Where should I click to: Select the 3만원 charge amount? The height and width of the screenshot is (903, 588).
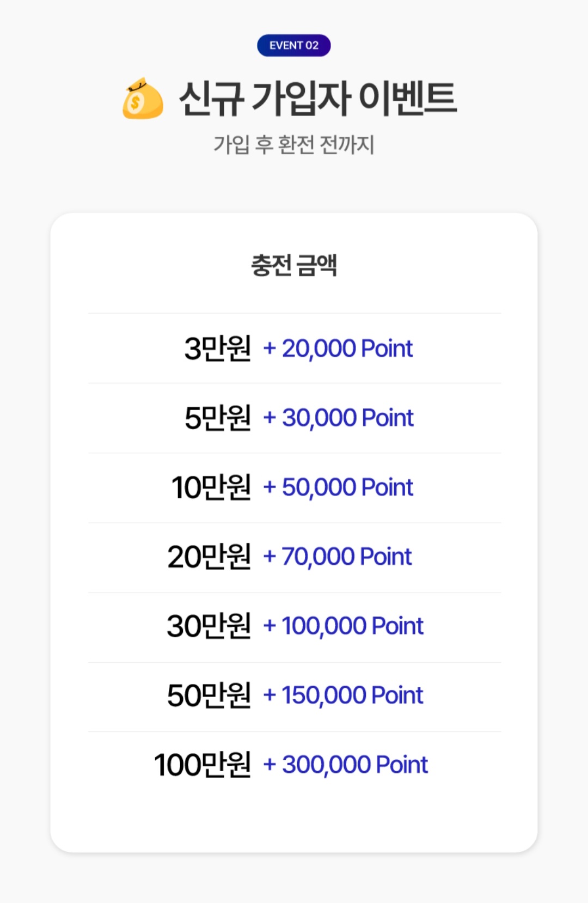218,348
